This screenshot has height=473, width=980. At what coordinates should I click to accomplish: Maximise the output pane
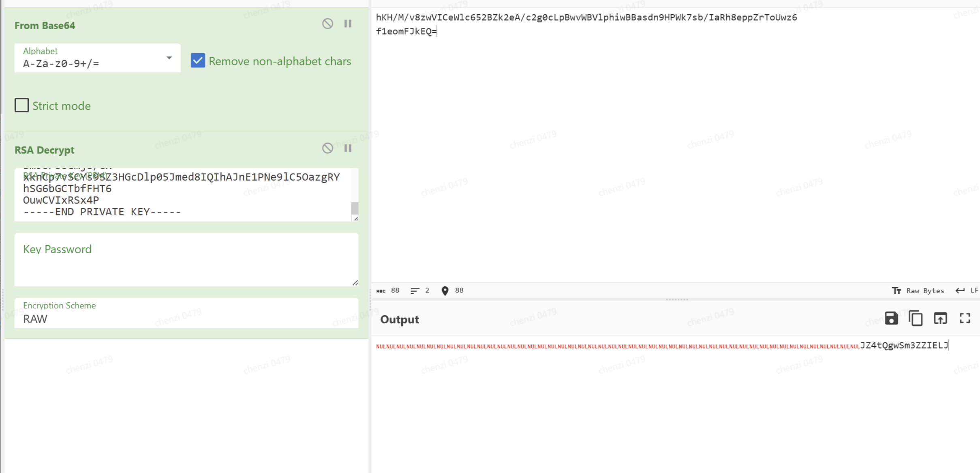tap(965, 318)
